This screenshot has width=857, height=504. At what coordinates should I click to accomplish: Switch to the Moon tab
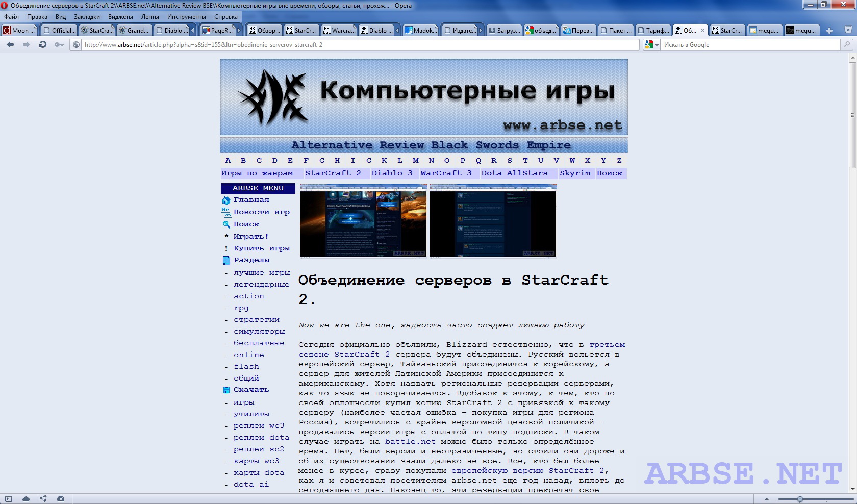coord(19,31)
